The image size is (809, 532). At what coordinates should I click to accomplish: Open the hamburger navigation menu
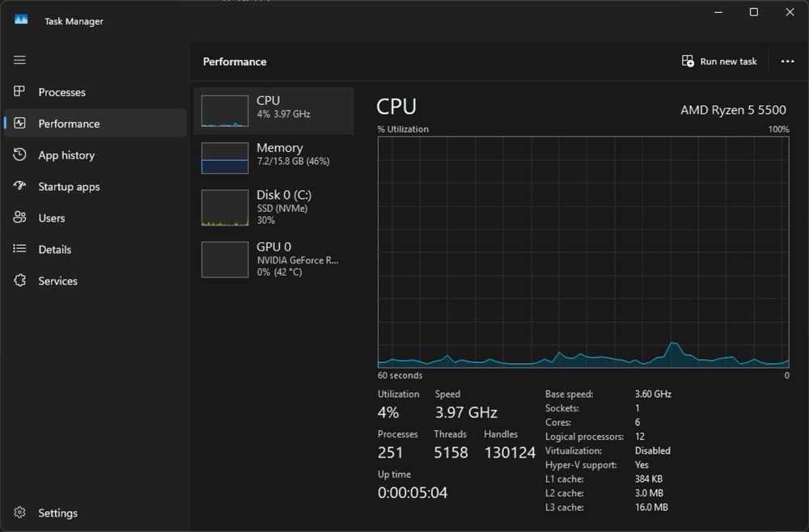point(19,61)
